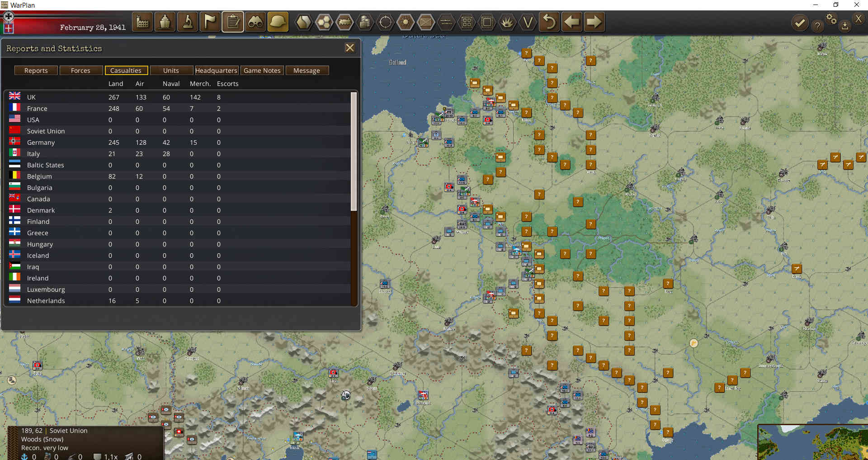
Task: Switch to the Reports tab
Action: pos(36,71)
